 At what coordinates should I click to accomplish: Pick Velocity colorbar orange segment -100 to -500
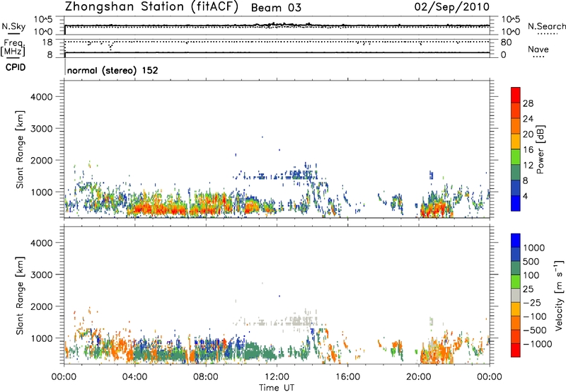(516, 323)
